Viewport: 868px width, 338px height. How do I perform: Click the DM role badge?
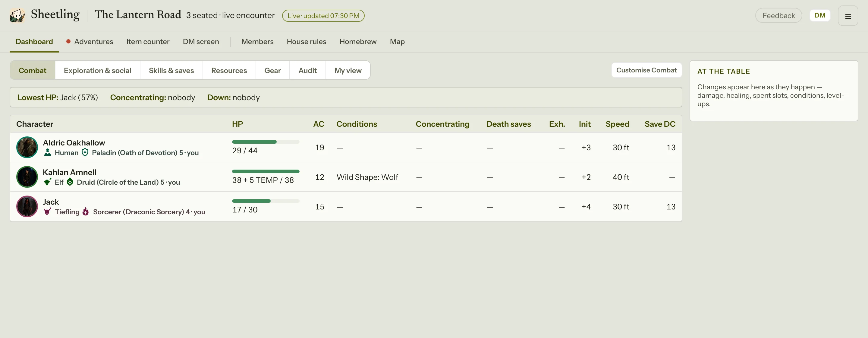pos(819,15)
